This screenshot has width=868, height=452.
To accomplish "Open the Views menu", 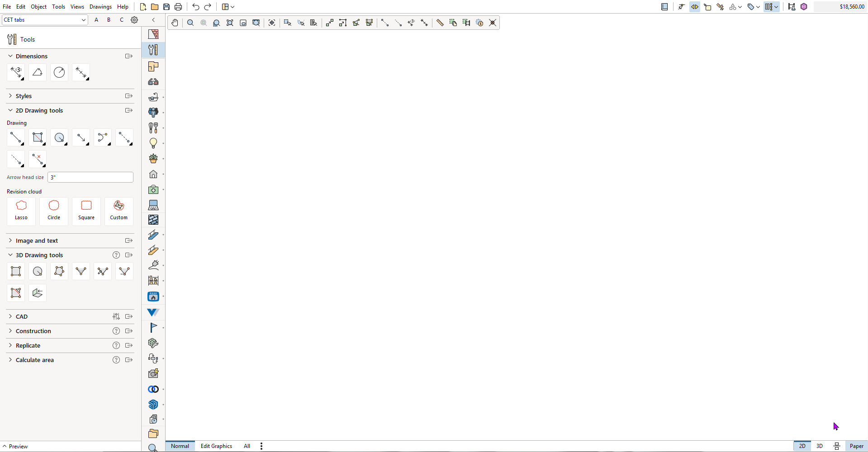I will click(77, 7).
